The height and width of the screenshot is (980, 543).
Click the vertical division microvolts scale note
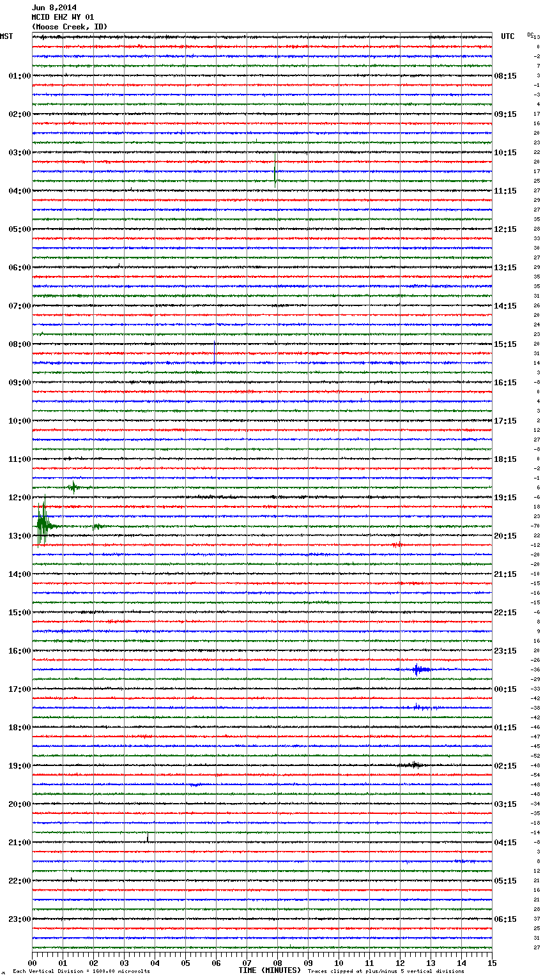pos(81,972)
